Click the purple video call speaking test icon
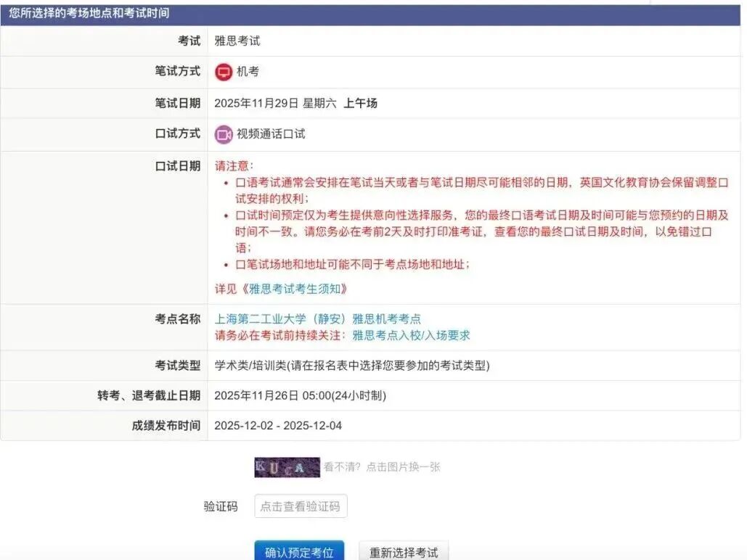747x560 pixels. click(x=225, y=133)
